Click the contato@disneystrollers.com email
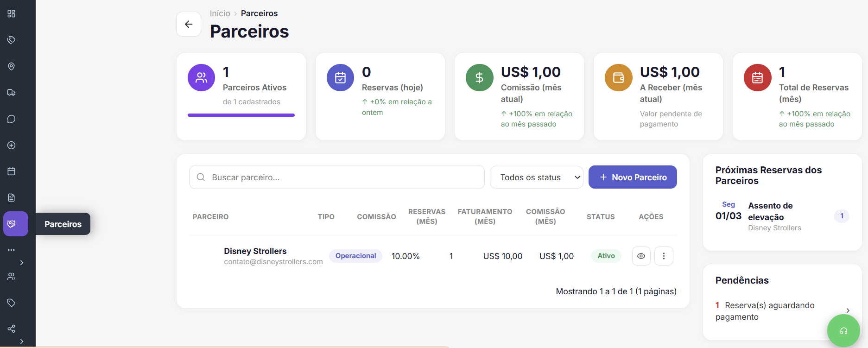 [x=273, y=262]
